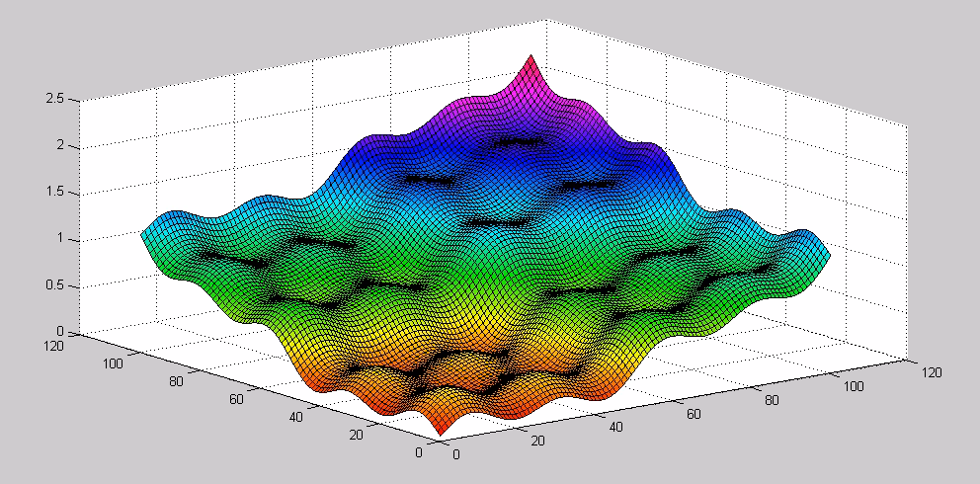Click the 120 label on the left-side axis
Screen dimensions: 980x484
[51, 346]
